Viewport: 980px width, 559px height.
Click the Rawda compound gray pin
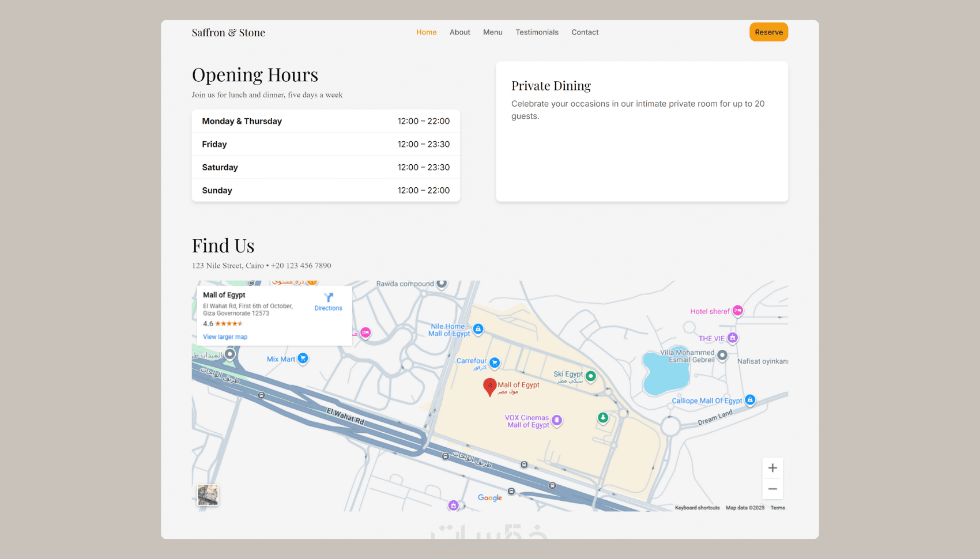tap(442, 283)
